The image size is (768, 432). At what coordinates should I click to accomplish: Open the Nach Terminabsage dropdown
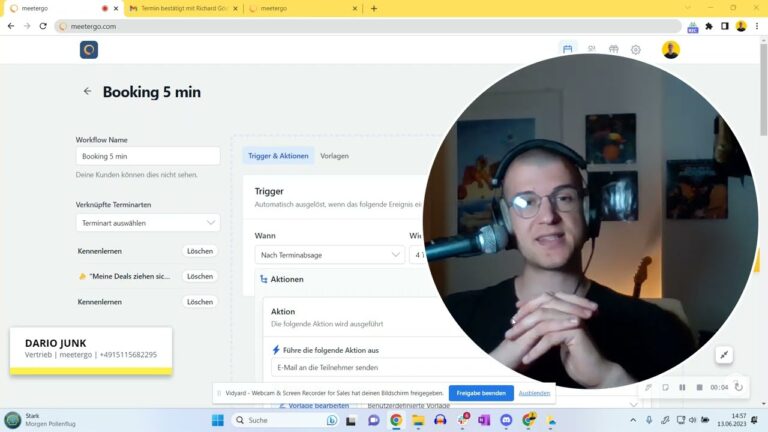[329, 255]
